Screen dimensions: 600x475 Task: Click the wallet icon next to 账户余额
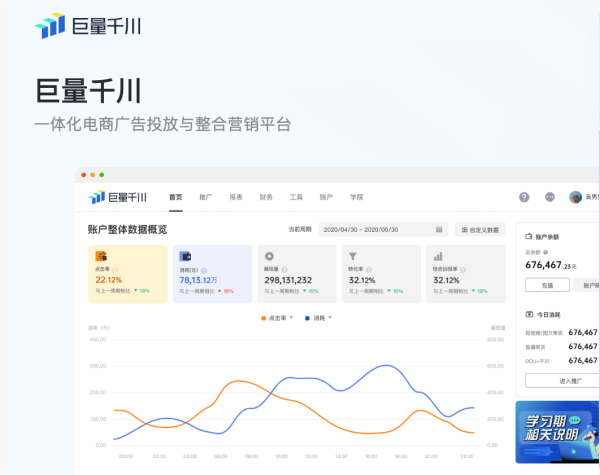click(x=529, y=237)
